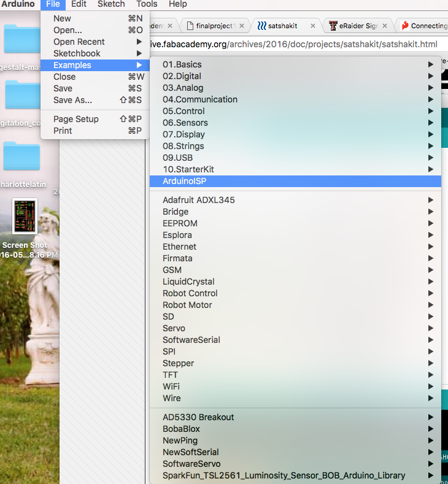Choose New from the File menu

tap(95, 18)
